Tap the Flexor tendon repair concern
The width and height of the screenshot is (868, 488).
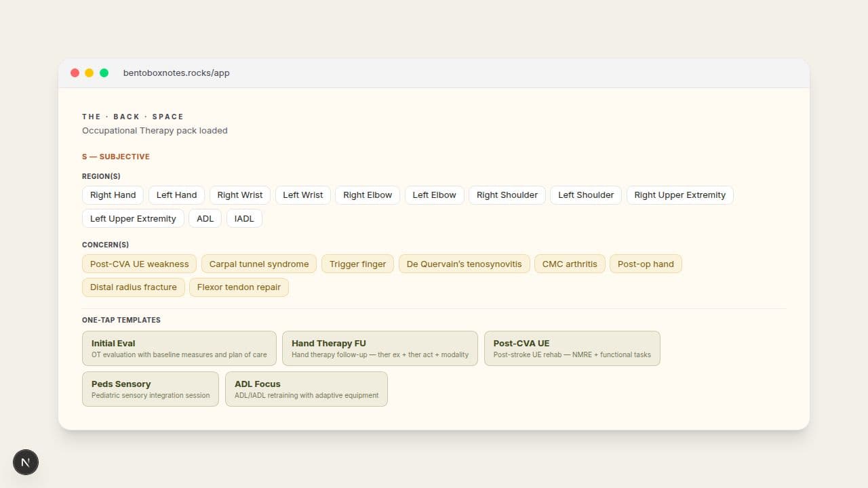click(239, 287)
